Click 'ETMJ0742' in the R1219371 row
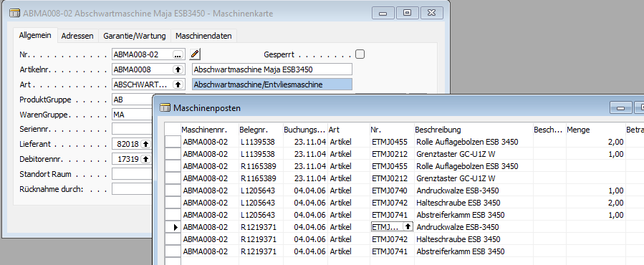 tap(390, 239)
